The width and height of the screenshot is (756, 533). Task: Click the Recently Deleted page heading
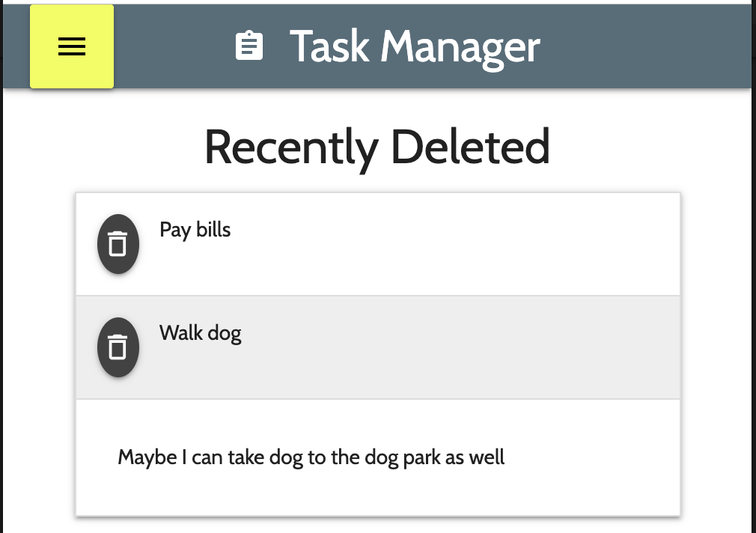click(x=377, y=147)
